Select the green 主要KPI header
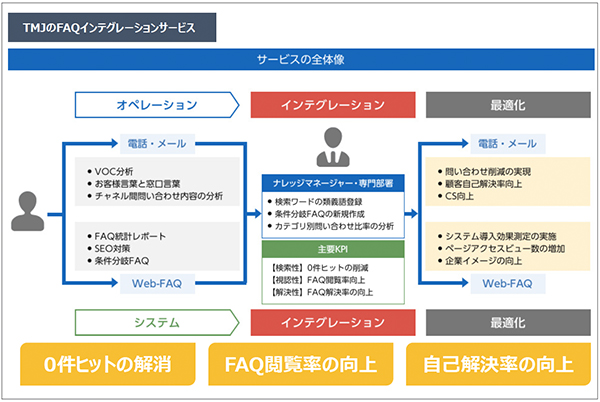 (333, 249)
